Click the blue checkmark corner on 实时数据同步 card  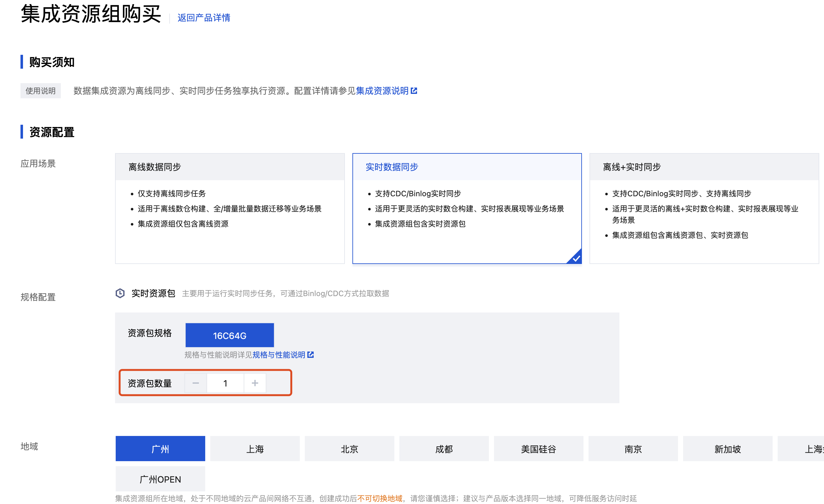click(x=576, y=258)
